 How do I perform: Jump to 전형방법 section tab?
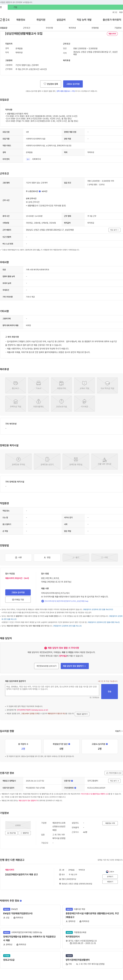[95, 28]
